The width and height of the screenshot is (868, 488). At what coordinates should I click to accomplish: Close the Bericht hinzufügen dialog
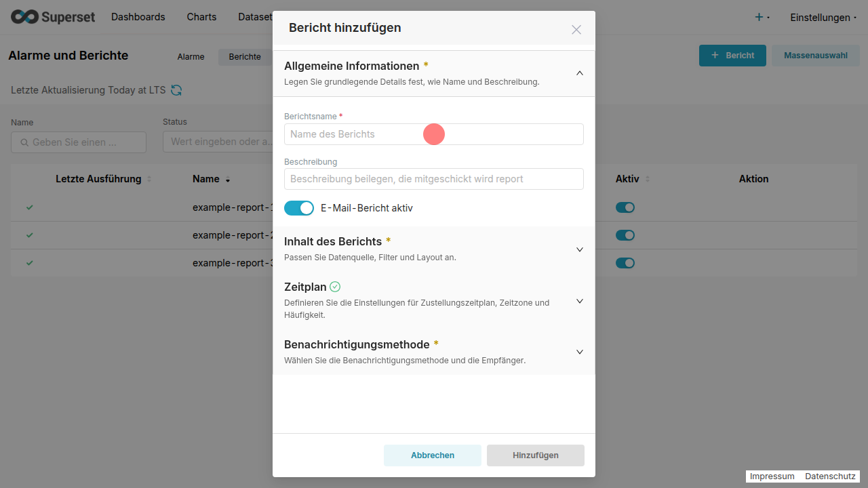pyautogui.click(x=576, y=29)
